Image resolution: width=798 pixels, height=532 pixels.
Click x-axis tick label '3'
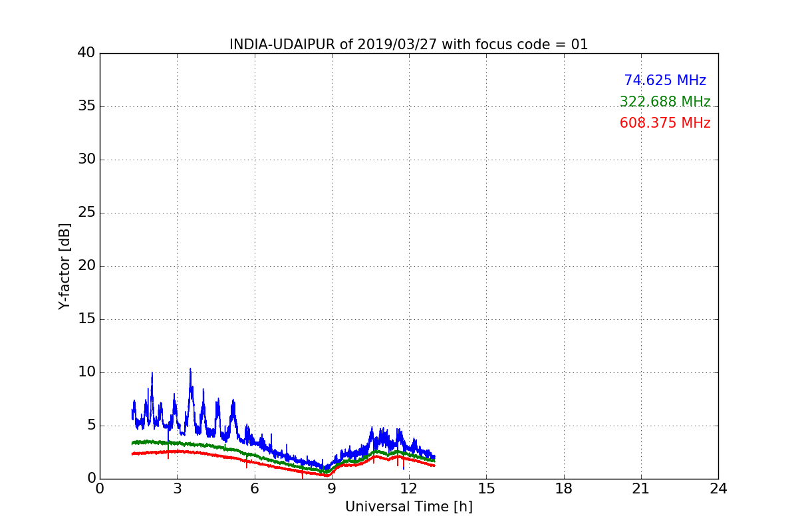[x=177, y=489]
